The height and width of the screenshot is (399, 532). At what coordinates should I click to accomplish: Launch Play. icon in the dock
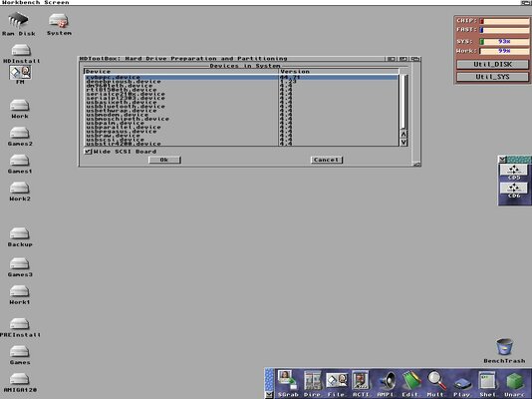pyautogui.click(x=462, y=384)
